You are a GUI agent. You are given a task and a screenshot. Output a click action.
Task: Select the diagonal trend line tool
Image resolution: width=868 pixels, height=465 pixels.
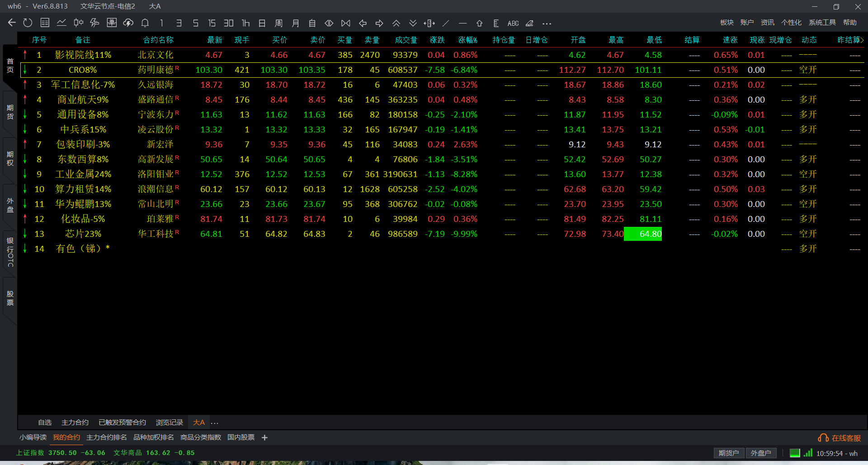point(446,23)
